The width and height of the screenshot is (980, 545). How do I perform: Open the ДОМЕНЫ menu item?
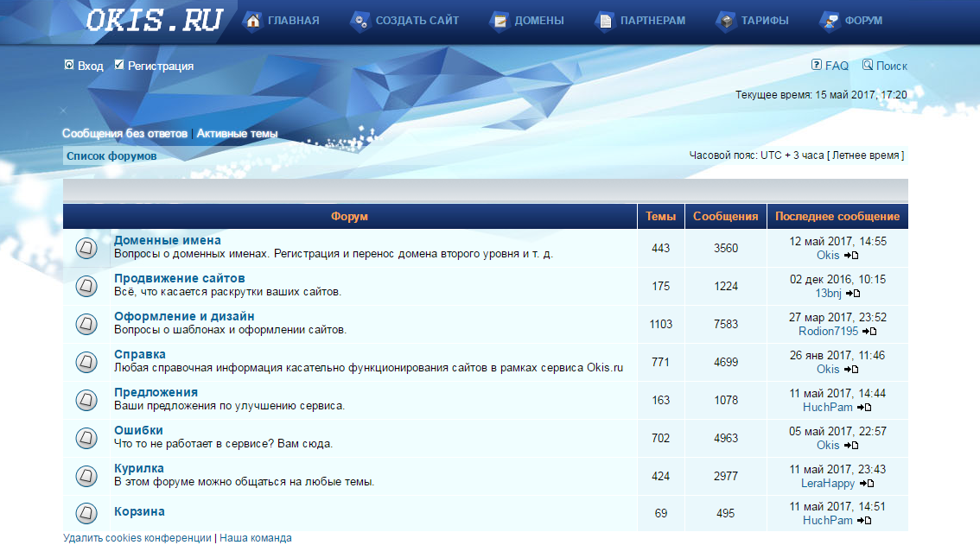pos(538,21)
